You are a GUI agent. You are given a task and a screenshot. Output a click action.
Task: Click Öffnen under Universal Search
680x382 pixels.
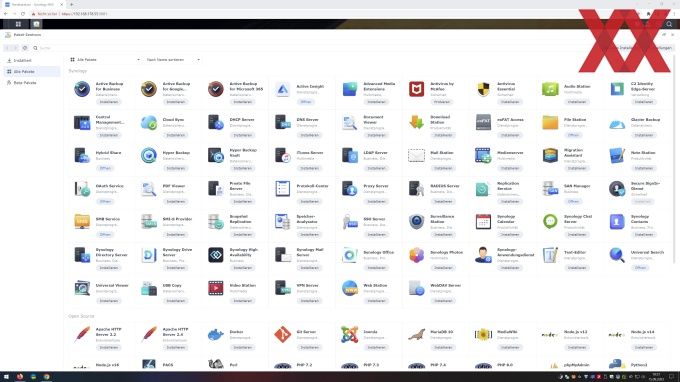pos(641,268)
